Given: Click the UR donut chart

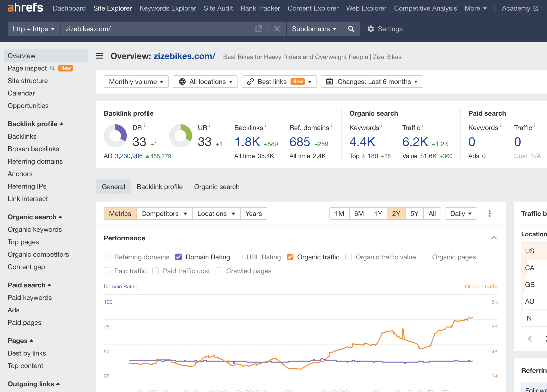Looking at the screenshot, I should (180, 136).
